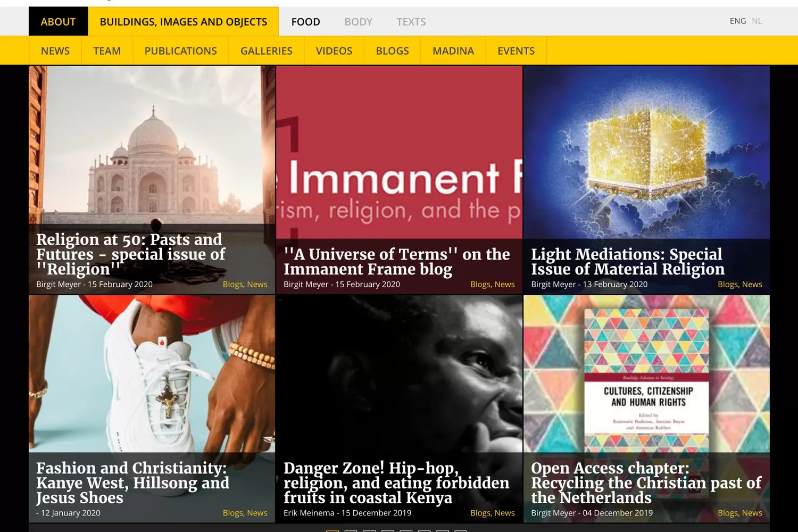798x532 pixels.
Task: Open the NEWS submenu item
Action: pos(55,51)
